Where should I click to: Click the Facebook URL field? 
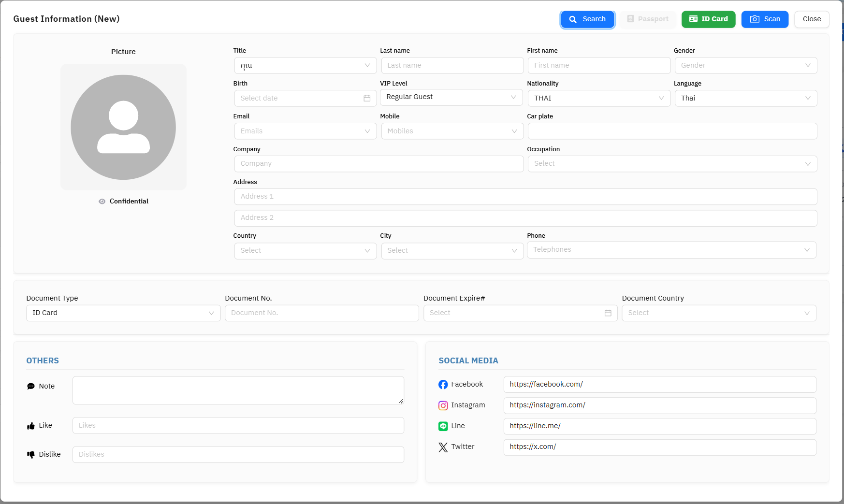click(660, 385)
